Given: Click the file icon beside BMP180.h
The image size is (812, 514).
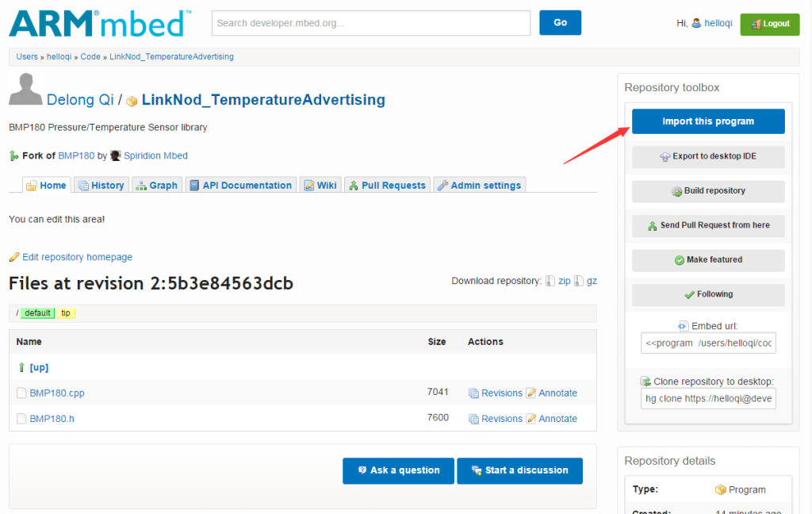Looking at the screenshot, I should [21, 419].
